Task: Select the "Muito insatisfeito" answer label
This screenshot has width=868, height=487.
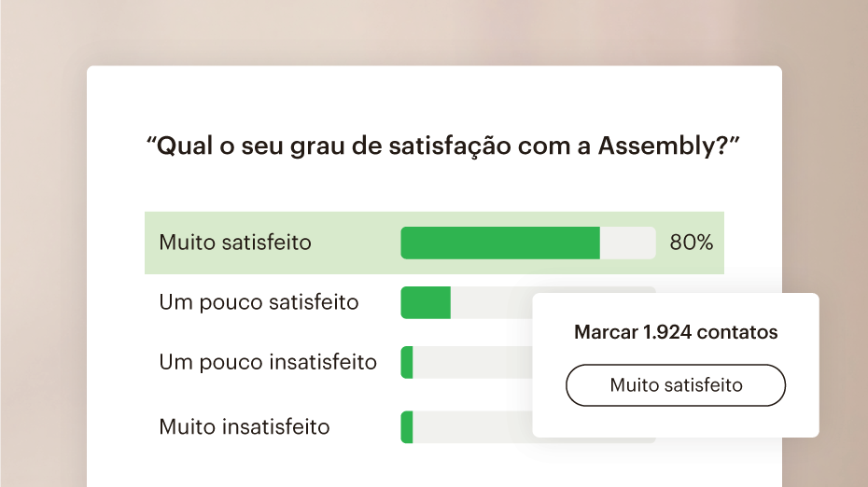Action: [245, 427]
